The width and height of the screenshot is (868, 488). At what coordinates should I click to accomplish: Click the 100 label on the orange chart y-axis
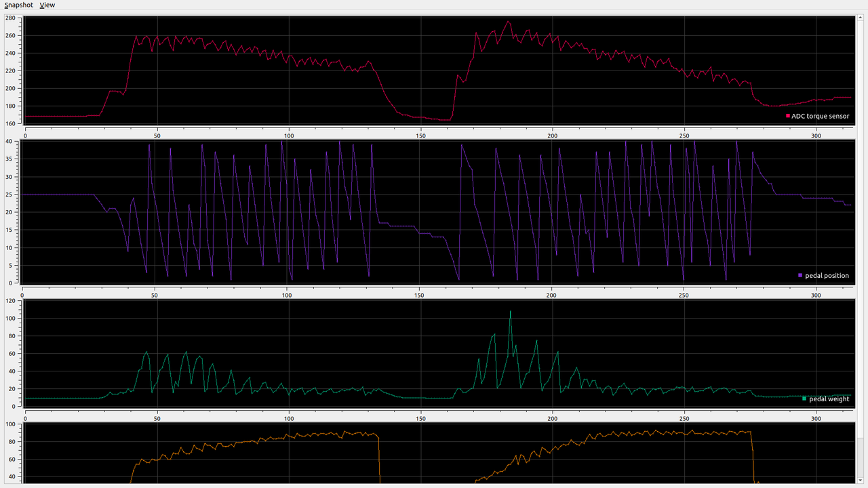point(9,424)
